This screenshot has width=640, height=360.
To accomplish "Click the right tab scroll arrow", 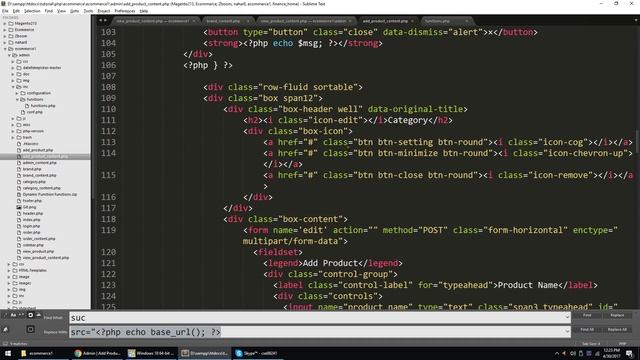I will 105,20.
